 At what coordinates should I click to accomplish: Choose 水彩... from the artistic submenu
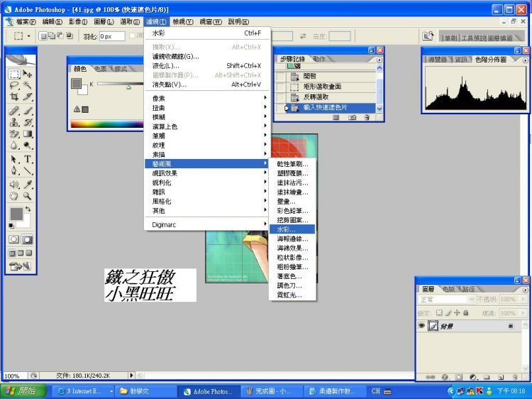pos(287,229)
